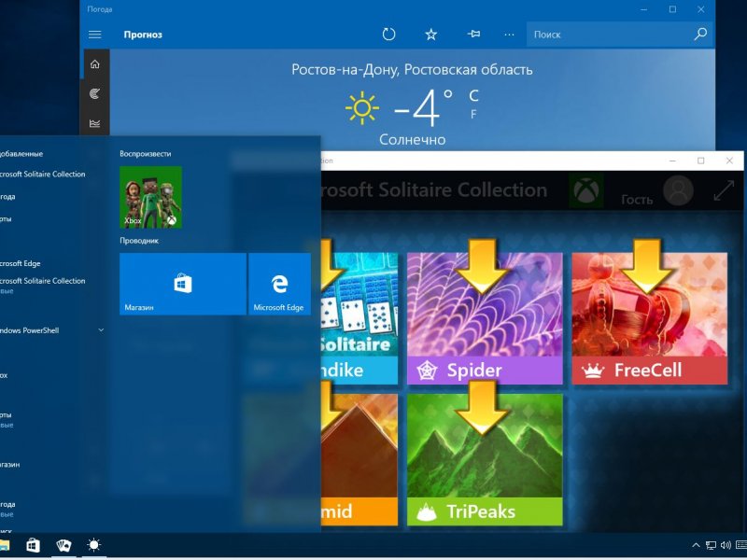Add city to favorites with star icon
Image resolution: width=747 pixels, height=560 pixels.
(x=431, y=35)
